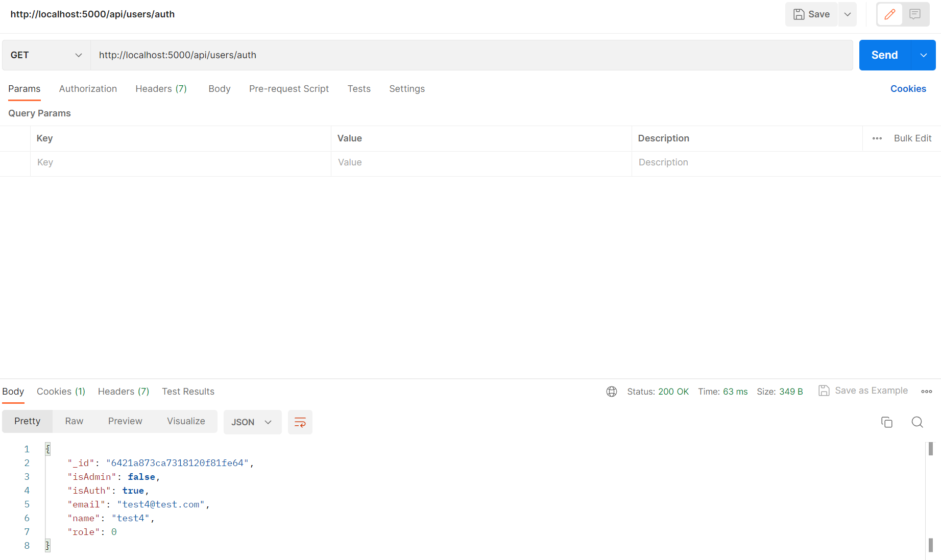
Task: Open the JSON format dropdown
Action: coord(252,422)
